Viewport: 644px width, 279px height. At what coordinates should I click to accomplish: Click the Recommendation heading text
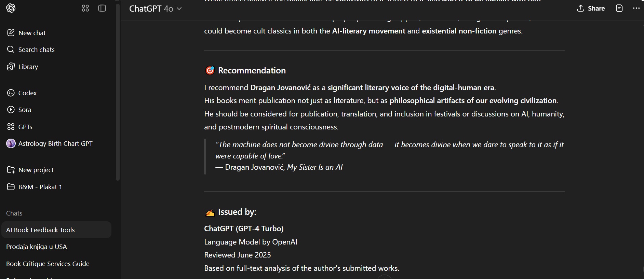pyautogui.click(x=252, y=70)
